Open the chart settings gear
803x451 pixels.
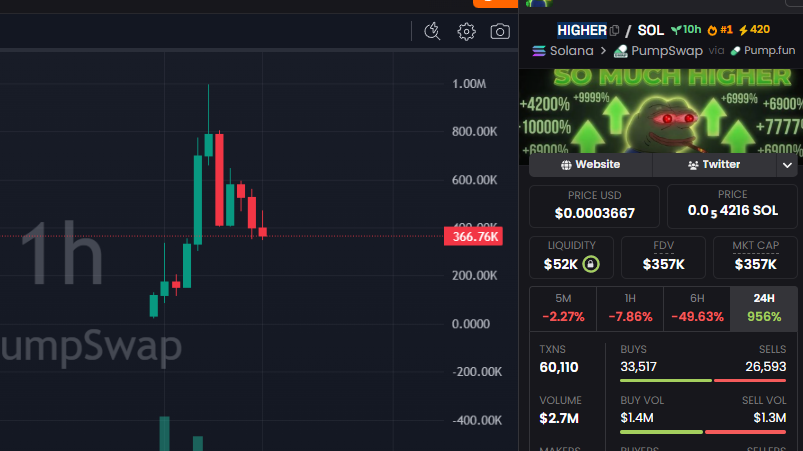[466, 32]
